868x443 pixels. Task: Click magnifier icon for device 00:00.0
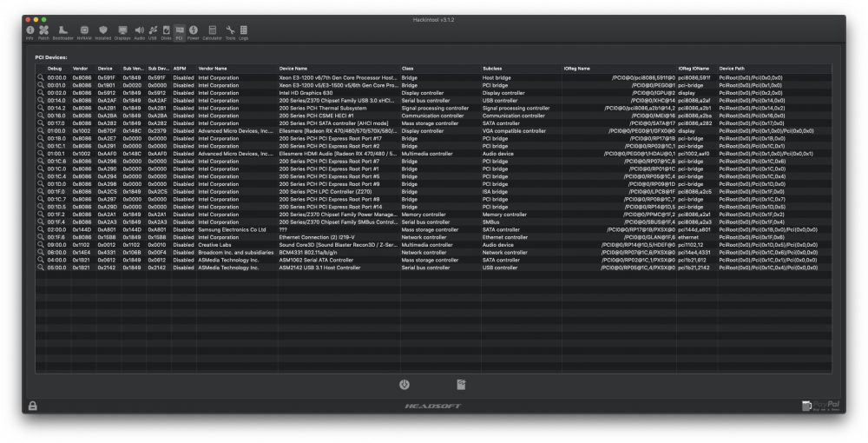point(41,77)
